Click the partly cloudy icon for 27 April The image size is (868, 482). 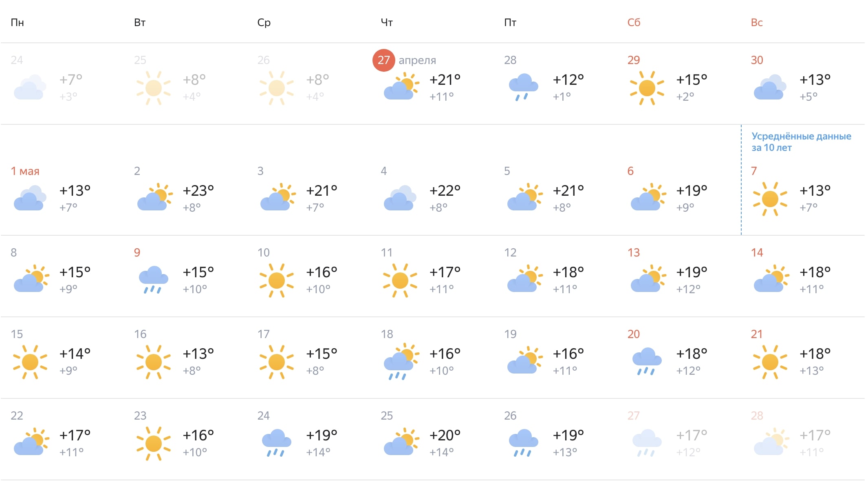[401, 87]
